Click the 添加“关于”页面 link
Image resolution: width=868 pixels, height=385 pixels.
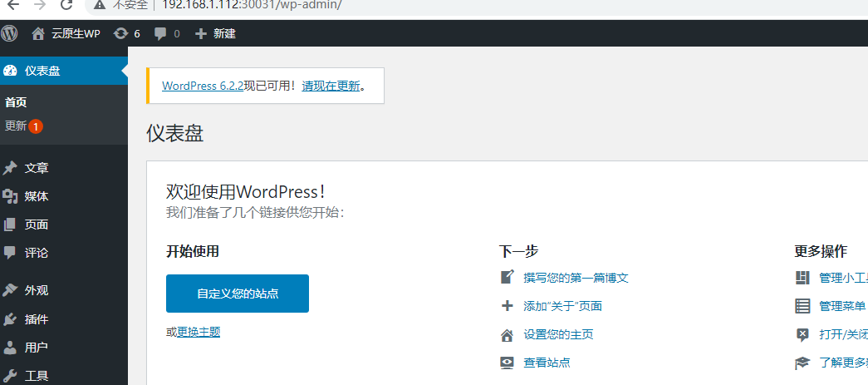click(563, 306)
